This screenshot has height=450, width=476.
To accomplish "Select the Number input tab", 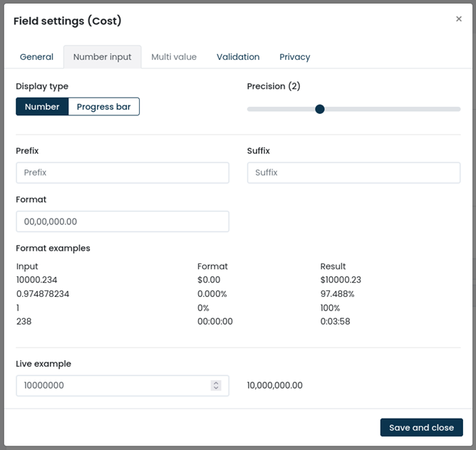I will coord(103,57).
